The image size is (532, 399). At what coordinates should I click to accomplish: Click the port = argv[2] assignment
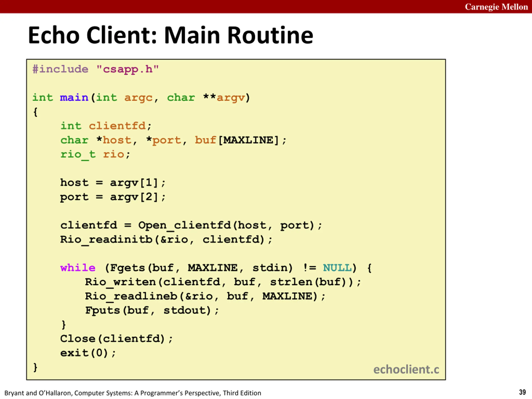coord(113,197)
